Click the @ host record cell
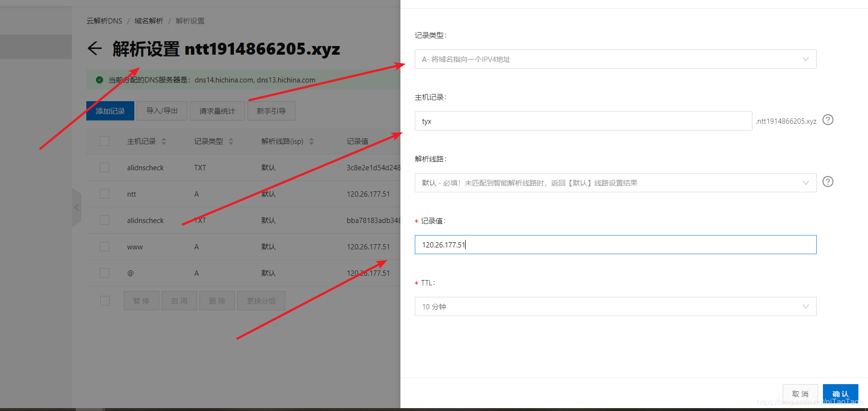 coord(130,273)
